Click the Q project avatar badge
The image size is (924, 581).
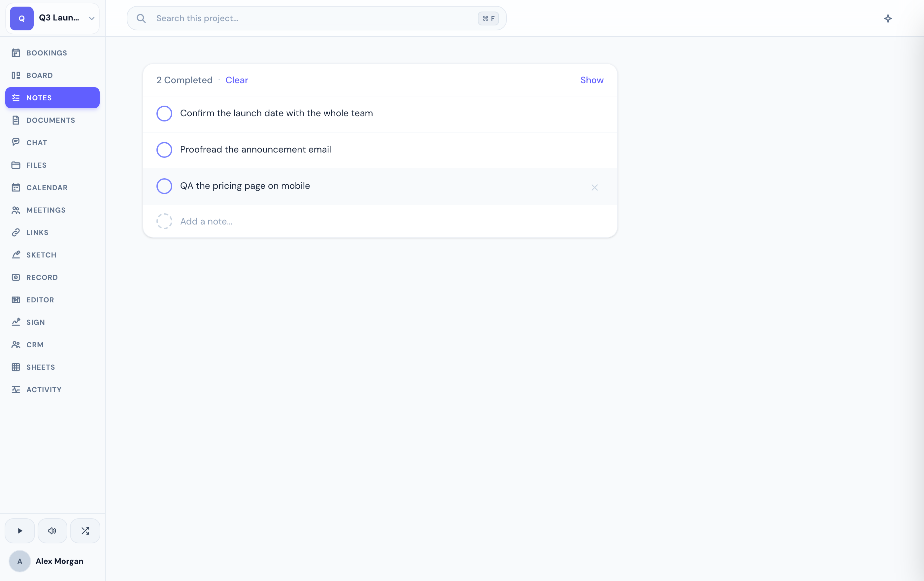(22, 18)
